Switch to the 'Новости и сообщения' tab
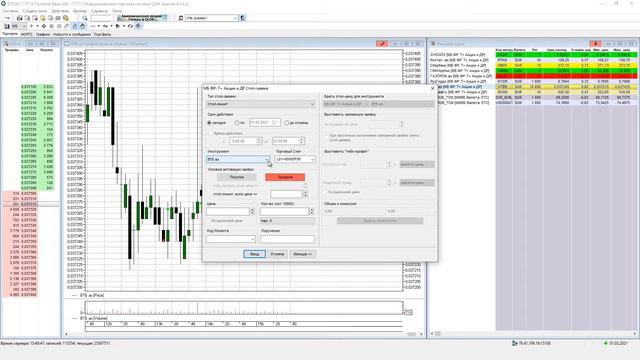 coord(72,34)
